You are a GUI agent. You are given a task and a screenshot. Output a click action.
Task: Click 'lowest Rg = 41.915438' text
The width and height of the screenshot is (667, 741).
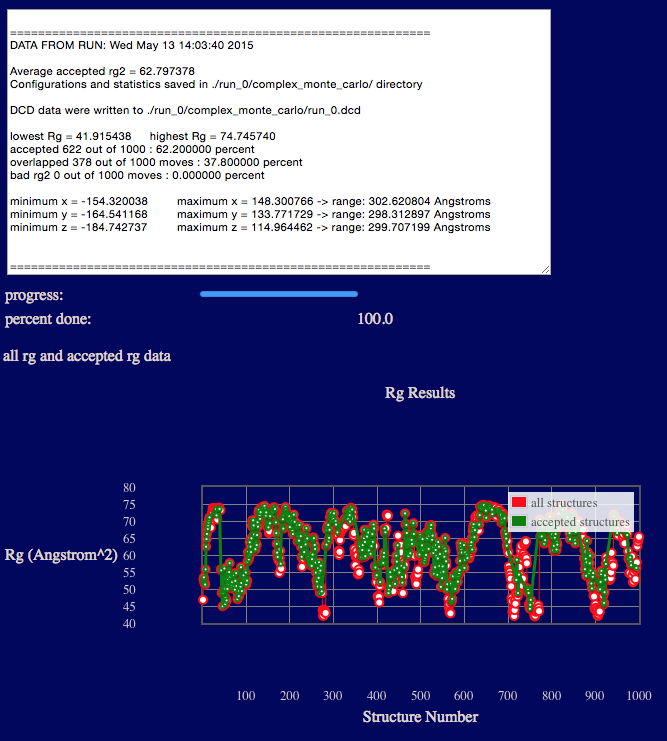70,137
